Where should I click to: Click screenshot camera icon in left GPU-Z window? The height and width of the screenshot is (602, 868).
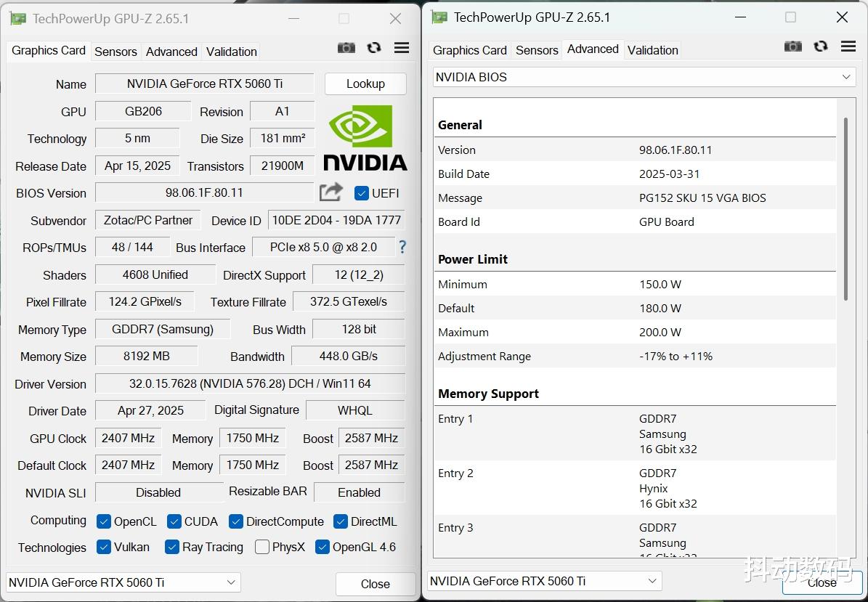click(x=346, y=48)
